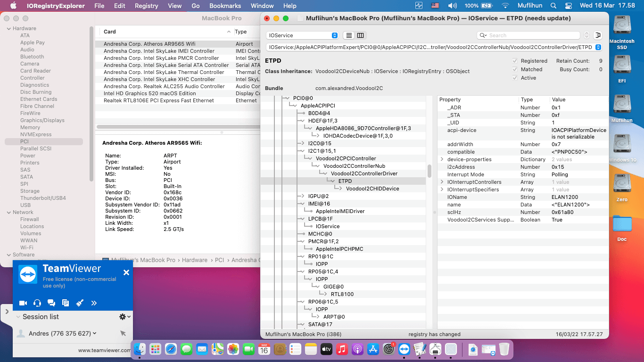Click the search result stepper arrows

[586, 35]
